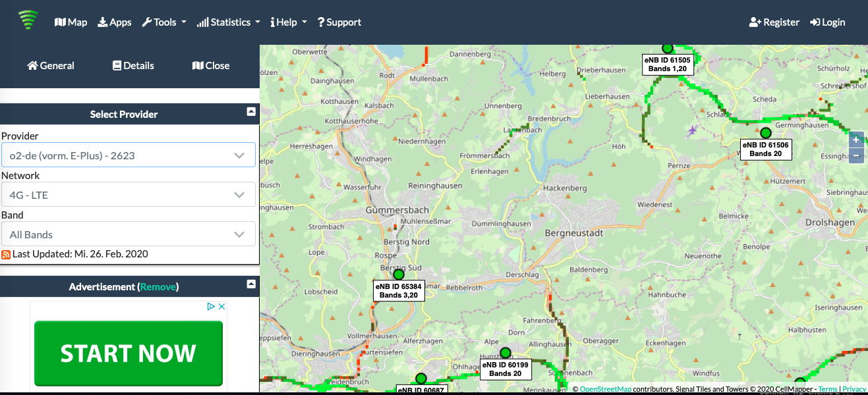The height and width of the screenshot is (395, 868).
Task: Click the eNB ID 61505 Bands 1,20 label
Action: [x=668, y=64]
